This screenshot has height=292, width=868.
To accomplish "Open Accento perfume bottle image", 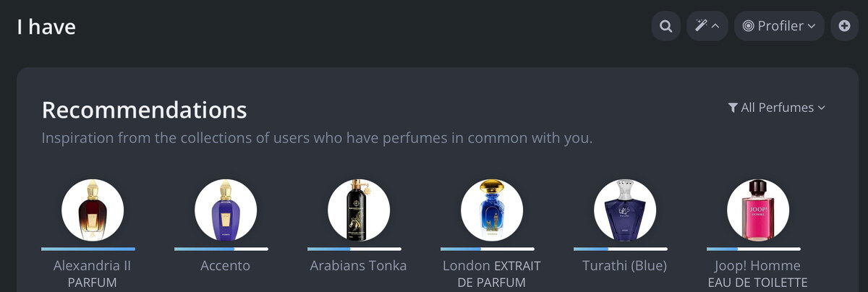I will click(x=226, y=210).
